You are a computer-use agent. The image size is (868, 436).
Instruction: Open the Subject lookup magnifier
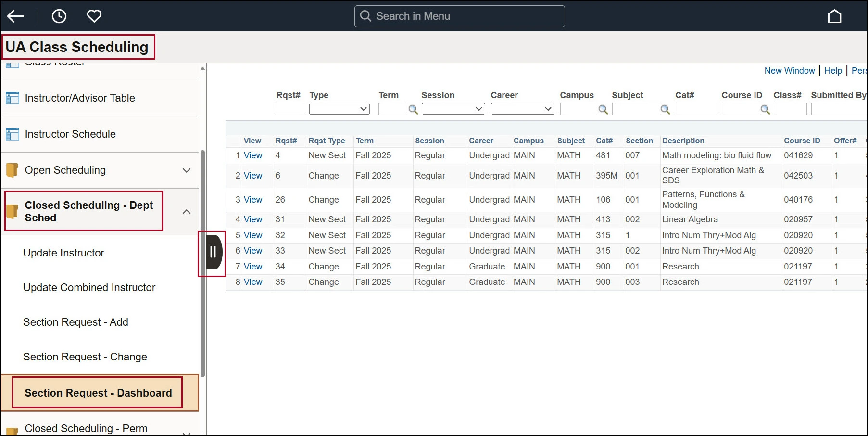point(665,110)
